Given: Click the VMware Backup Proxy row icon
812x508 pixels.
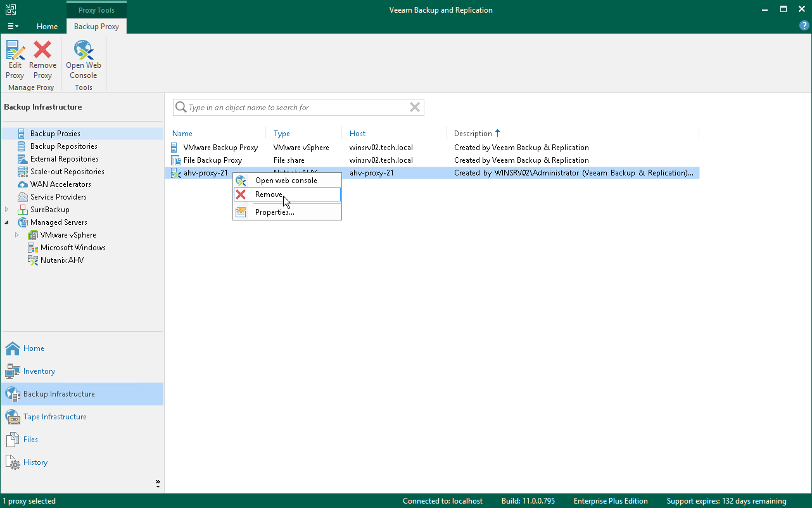Looking at the screenshot, I should pyautogui.click(x=175, y=148).
